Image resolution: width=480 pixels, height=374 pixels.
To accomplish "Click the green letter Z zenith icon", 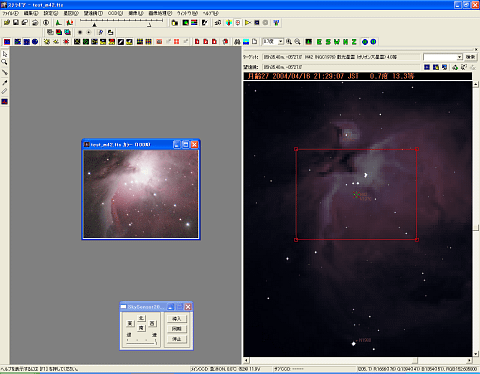I will pyautogui.click(x=354, y=42).
